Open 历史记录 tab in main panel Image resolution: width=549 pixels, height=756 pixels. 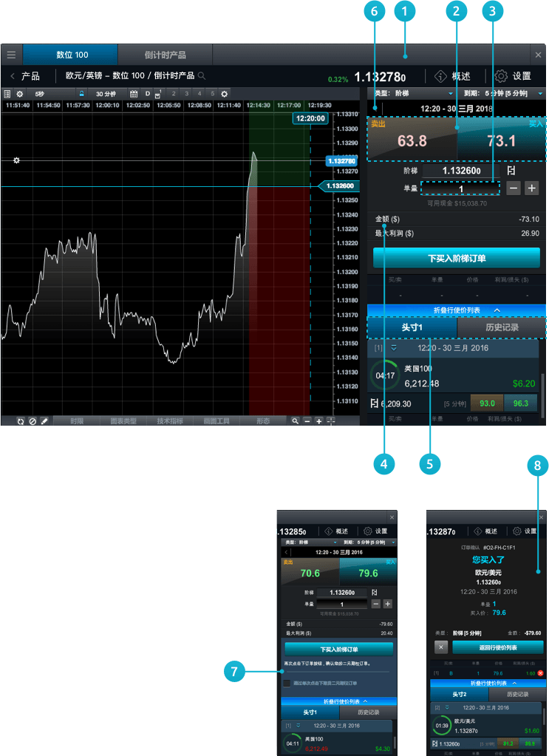(x=501, y=327)
